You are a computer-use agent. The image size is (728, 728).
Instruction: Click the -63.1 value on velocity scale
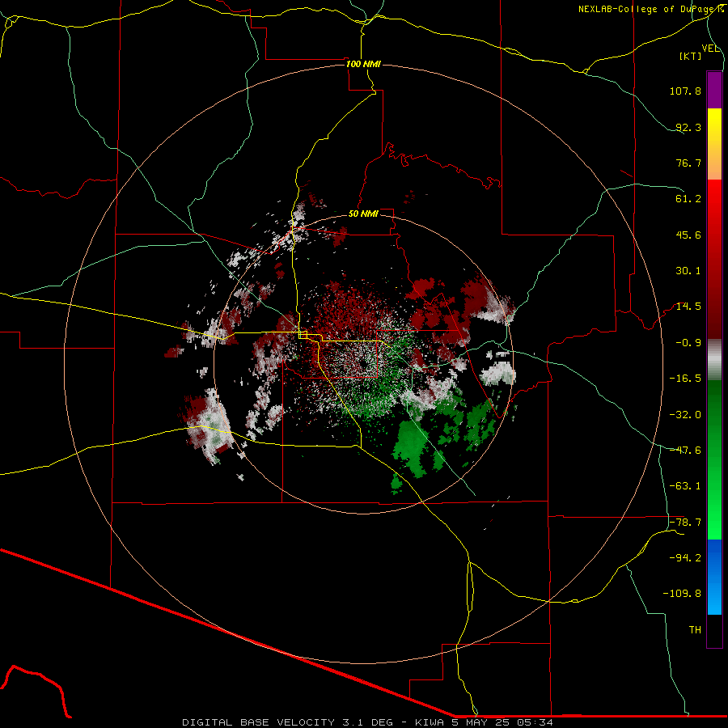(x=685, y=486)
